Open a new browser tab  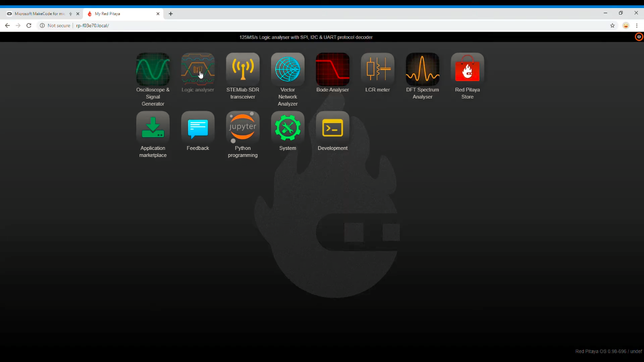[x=171, y=14]
